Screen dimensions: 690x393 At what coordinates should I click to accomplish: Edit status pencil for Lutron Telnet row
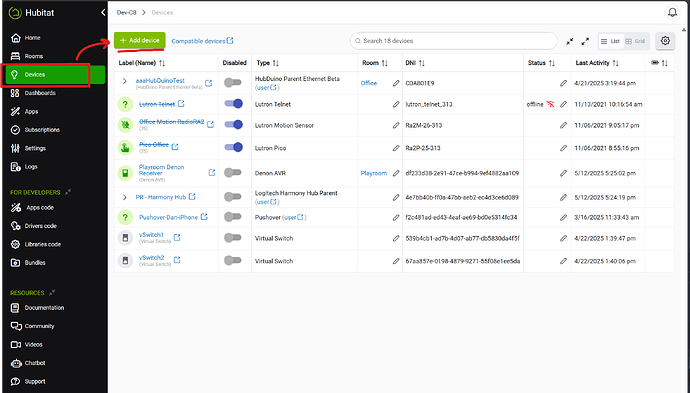563,104
